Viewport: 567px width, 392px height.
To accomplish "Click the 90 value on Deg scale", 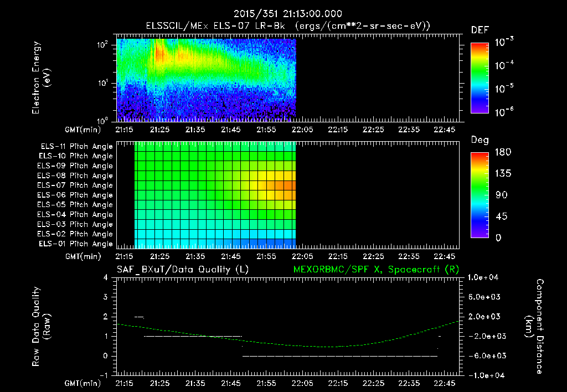I will (x=502, y=195).
